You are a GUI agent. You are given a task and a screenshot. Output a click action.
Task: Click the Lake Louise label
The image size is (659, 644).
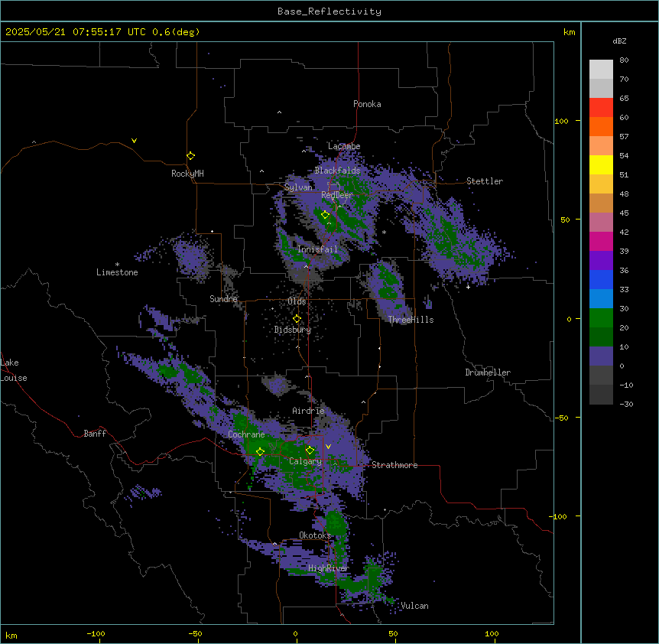[14, 370]
